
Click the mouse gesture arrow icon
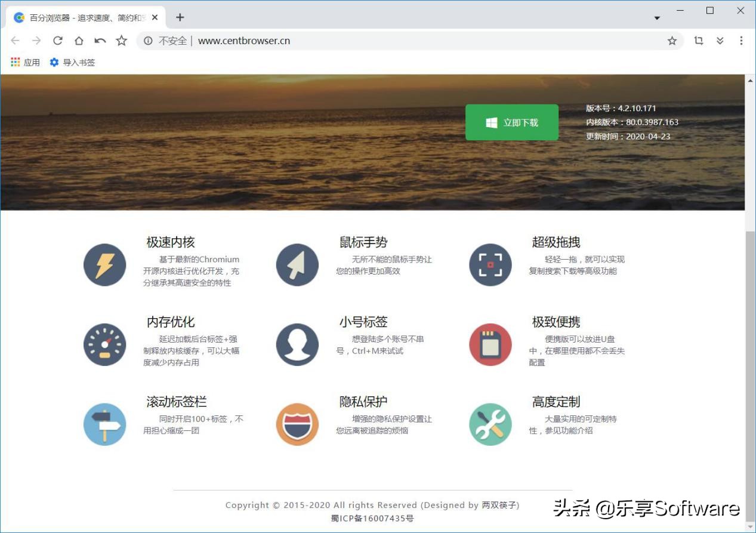pyautogui.click(x=297, y=264)
